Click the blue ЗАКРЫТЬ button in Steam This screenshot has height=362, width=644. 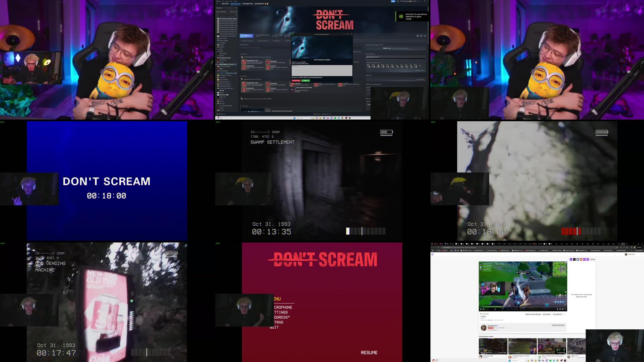[x=247, y=36]
